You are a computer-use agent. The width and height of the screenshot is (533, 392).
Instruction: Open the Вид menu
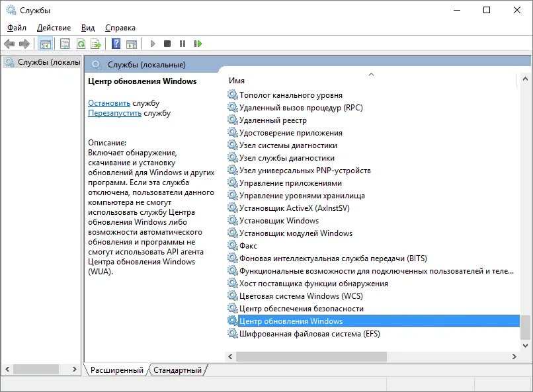(x=88, y=28)
